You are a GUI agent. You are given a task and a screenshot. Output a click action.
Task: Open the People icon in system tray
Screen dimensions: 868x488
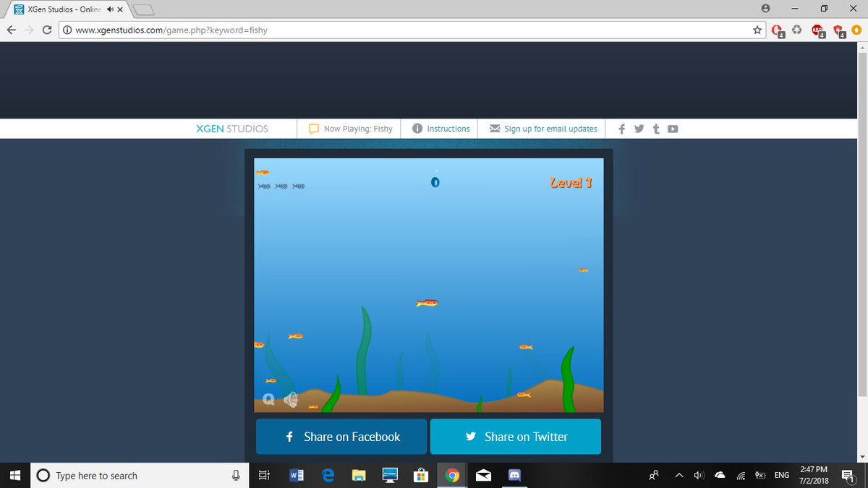click(x=654, y=475)
